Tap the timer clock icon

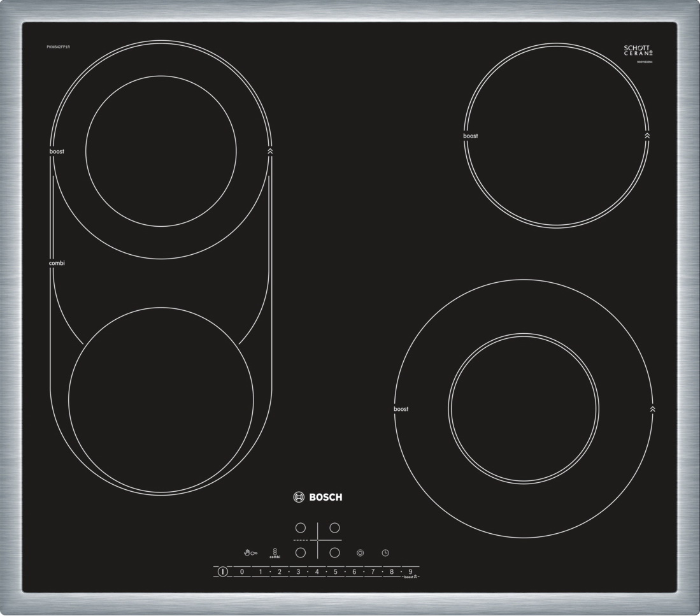(x=385, y=553)
